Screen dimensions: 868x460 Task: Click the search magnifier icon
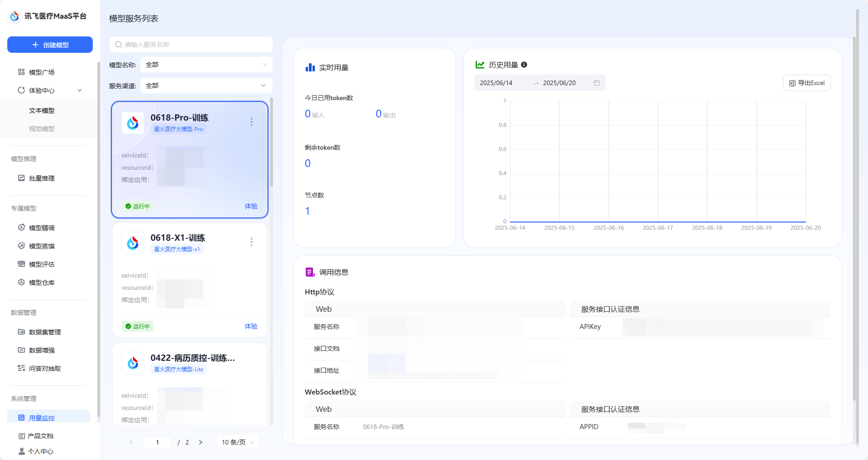118,45
